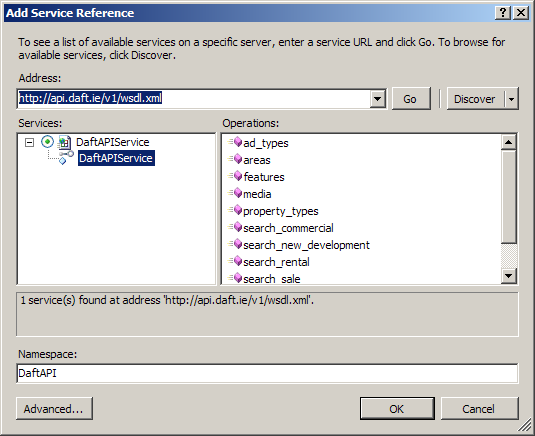Viewport: 535px width, 436px height.
Task: Cancel adding the service reference
Action: [x=479, y=409]
